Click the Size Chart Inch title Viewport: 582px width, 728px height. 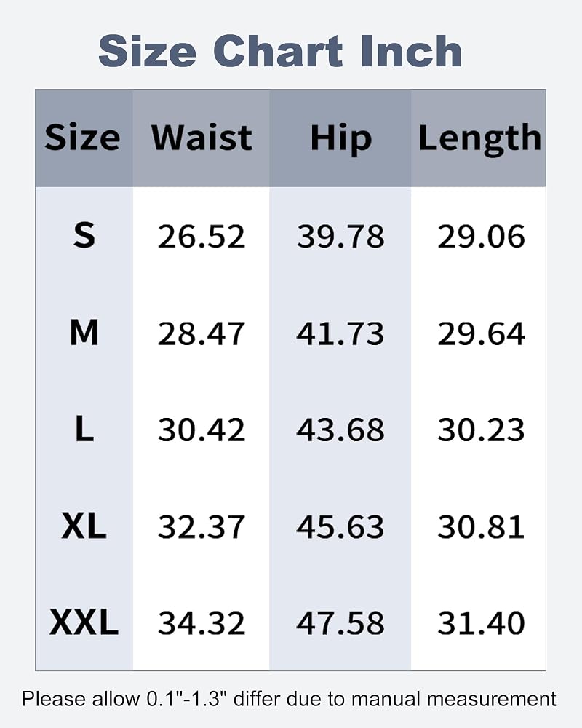click(280, 51)
